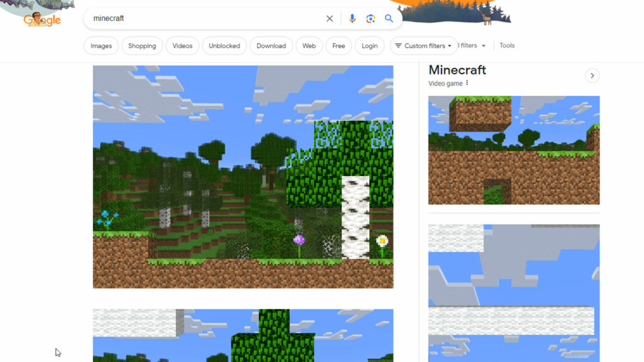Switch to the Shopping tab
Screen dimensions: 644x362
click(x=142, y=46)
